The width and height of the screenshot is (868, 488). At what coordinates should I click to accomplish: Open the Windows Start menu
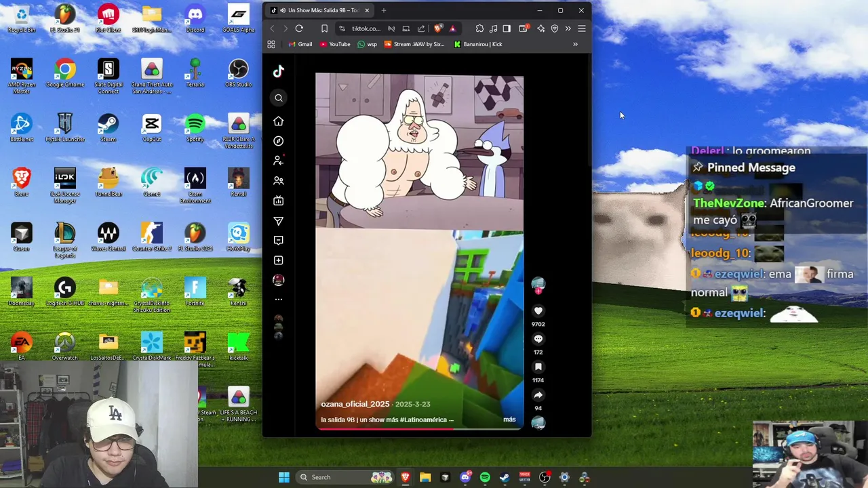click(284, 477)
